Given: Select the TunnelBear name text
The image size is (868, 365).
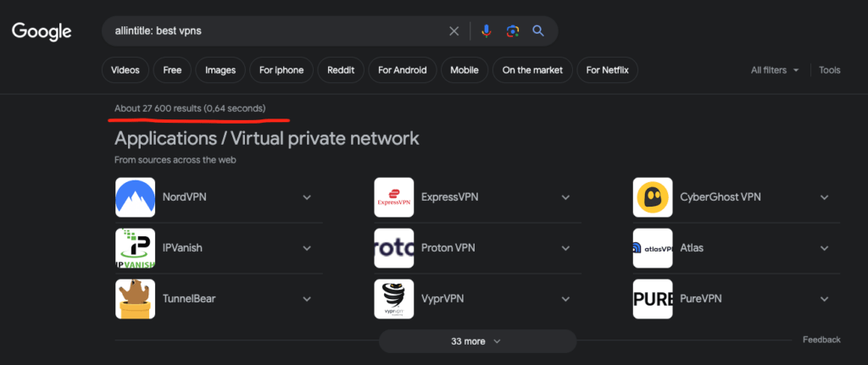Looking at the screenshot, I should (x=189, y=299).
